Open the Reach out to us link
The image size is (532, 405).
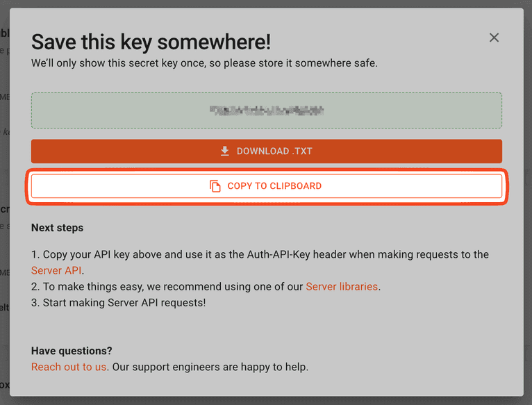click(x=69, y=367)
